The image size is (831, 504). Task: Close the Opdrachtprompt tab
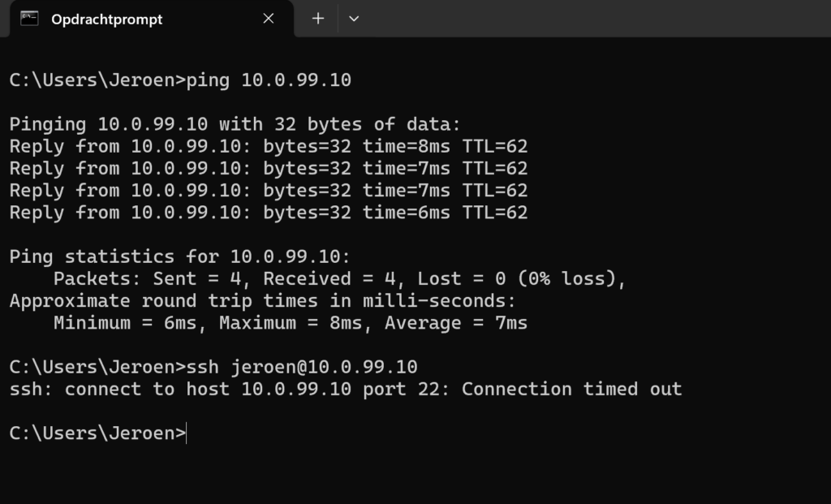point(269,19)
